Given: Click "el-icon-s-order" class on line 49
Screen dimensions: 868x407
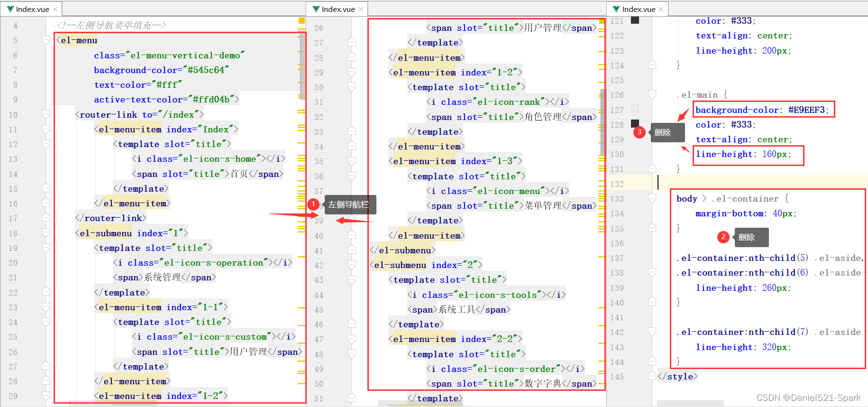Looking at the screenshot, I should 517,369.
